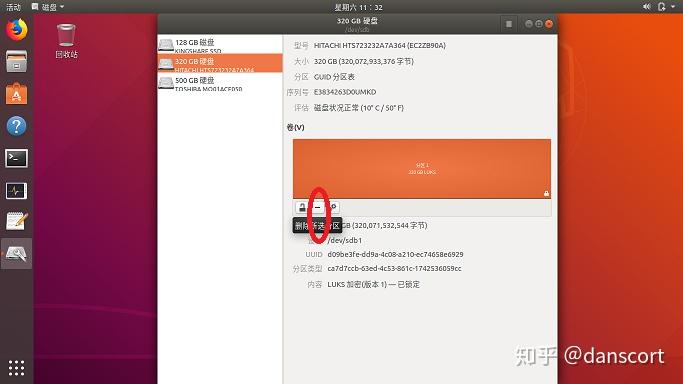
Task: Click the unlock partition padlock button
Action: pos(301,207)
